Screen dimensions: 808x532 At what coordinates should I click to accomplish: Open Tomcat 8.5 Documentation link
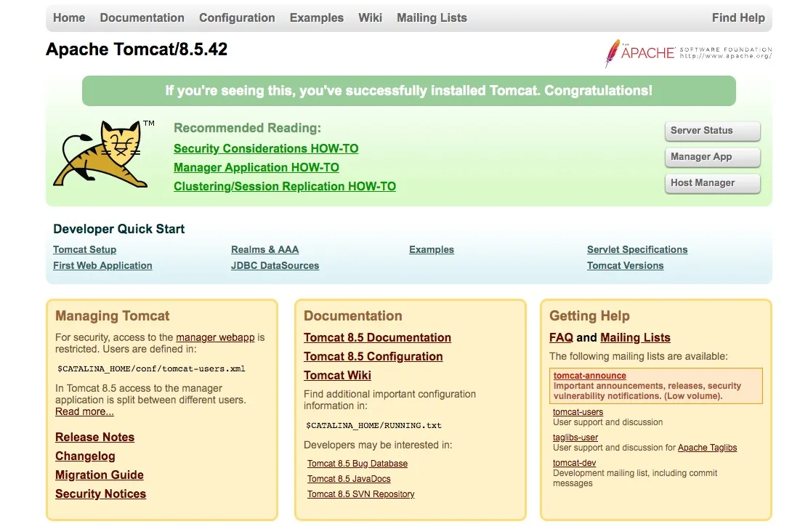point(377,338)
